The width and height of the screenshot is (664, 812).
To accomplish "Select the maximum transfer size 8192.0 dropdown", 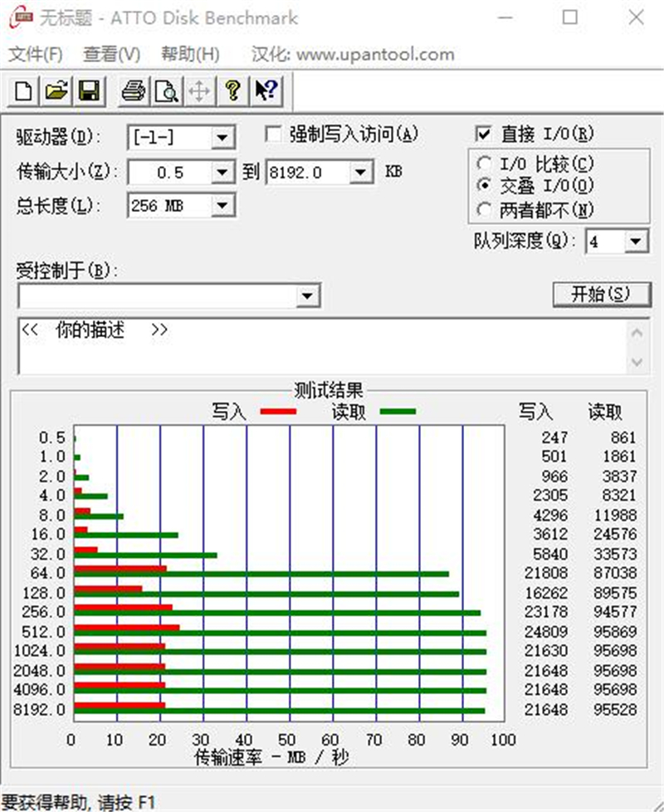I will click(x=359, y=172).
